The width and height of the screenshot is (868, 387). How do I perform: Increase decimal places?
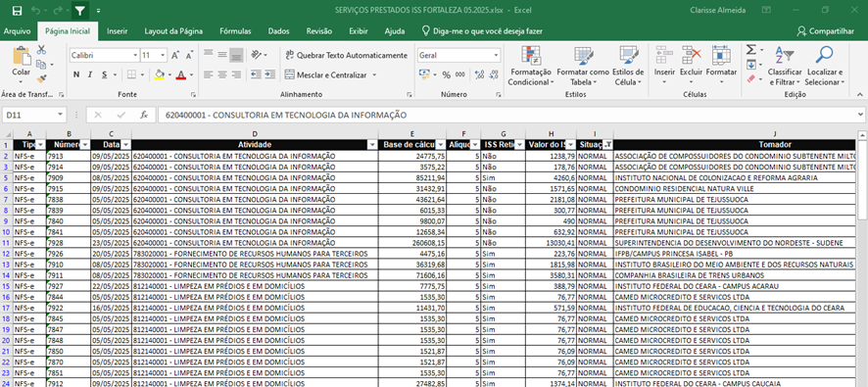pos(479,74)
